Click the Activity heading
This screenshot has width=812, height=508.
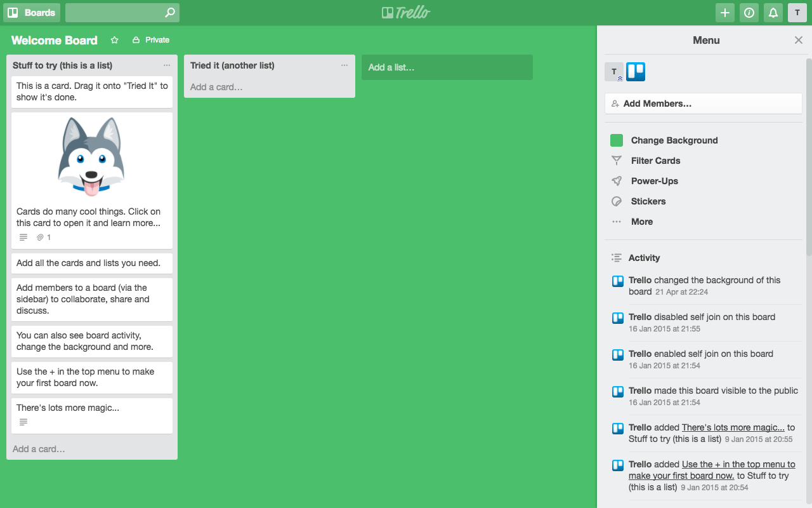point(644,258)
